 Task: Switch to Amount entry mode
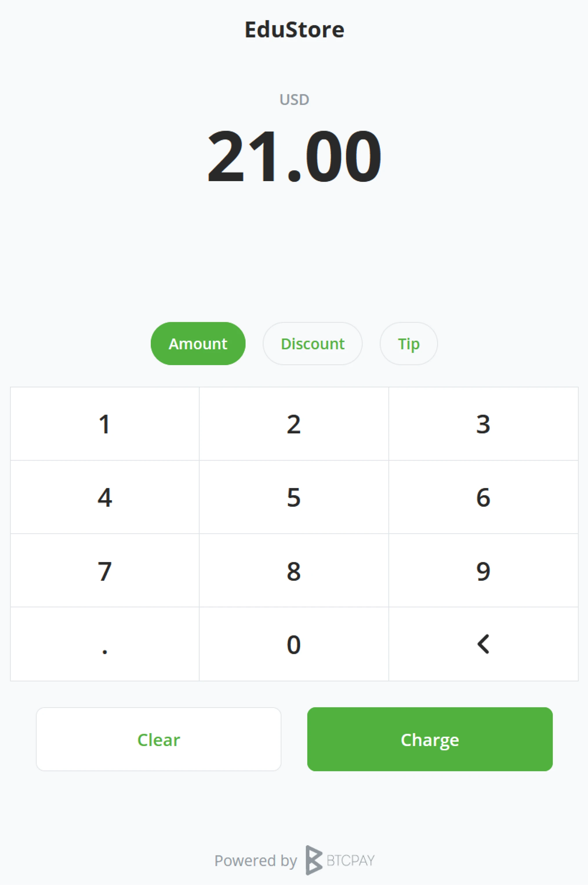pyautogui.click(x=198, y=343)
